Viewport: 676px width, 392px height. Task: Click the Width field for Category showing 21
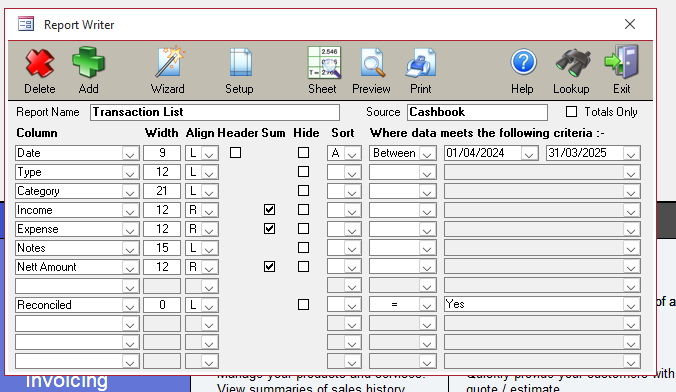(x=162, y=191)
